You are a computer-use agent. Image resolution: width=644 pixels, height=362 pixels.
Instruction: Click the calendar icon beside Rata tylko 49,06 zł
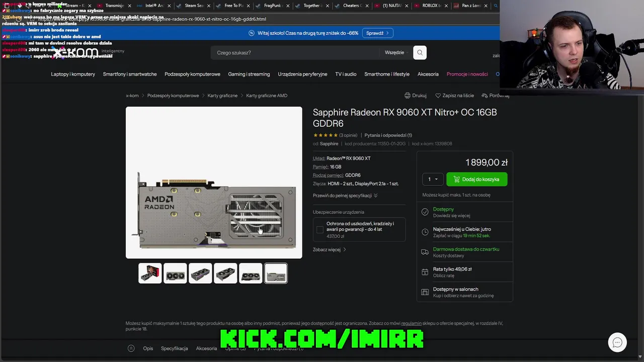[425, 272]
